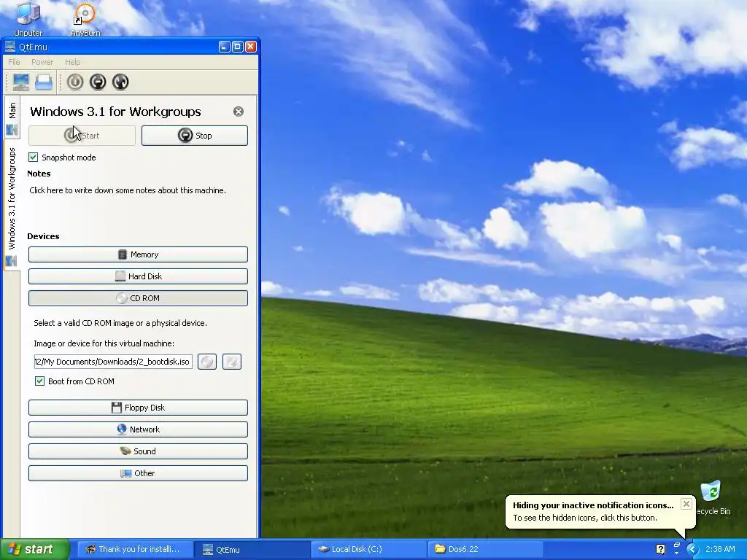Click the select CD ROM image disc icon
Viewport: 747px width, 560px height.
[207, 362]
